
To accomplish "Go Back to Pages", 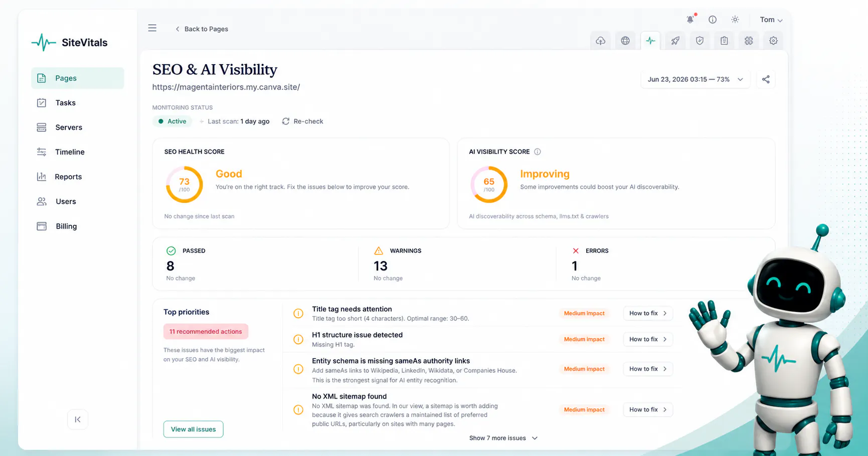I will (202, 29).
